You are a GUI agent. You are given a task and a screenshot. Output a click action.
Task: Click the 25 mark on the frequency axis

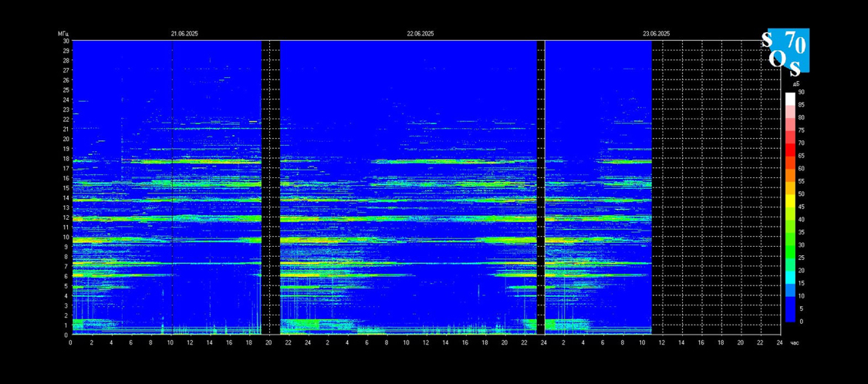pos(66,89)
